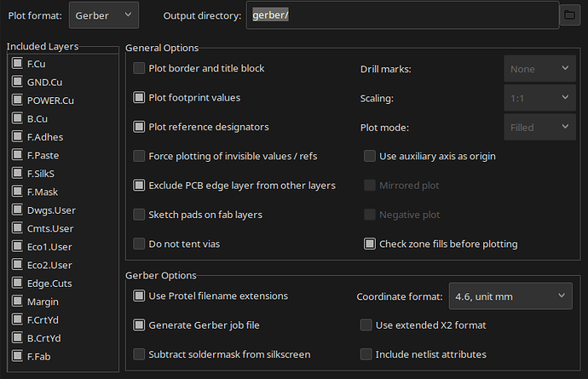588x379 pixels.
Task: Enable Plot border and title block
Action: click(x=139, y=68)
